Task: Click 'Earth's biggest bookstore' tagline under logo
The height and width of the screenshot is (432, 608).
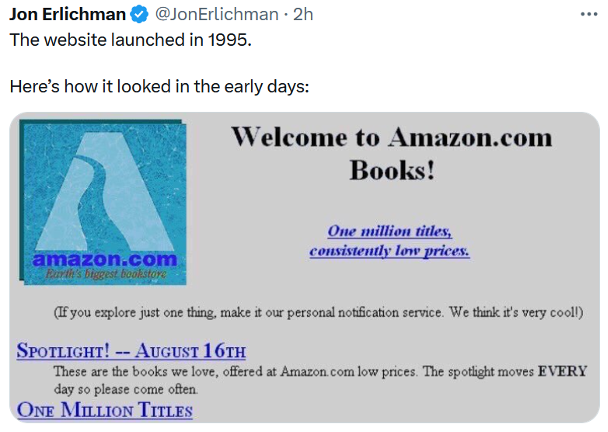Action: point(104,274)
